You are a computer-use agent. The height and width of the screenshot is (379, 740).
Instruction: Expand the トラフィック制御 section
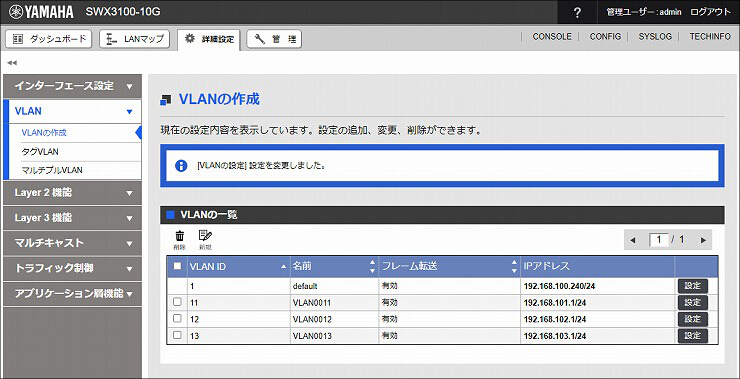(72, 268)
